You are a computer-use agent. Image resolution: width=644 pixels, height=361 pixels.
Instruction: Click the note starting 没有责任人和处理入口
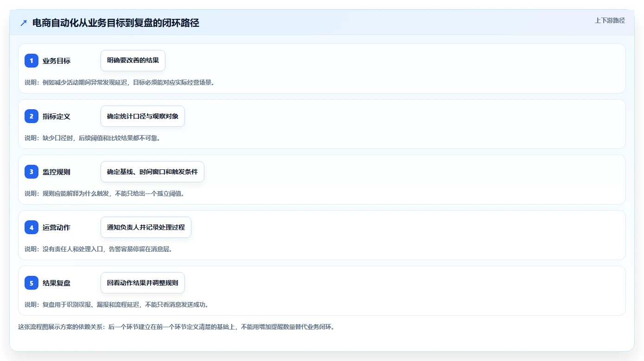click(x=98, y=249)
